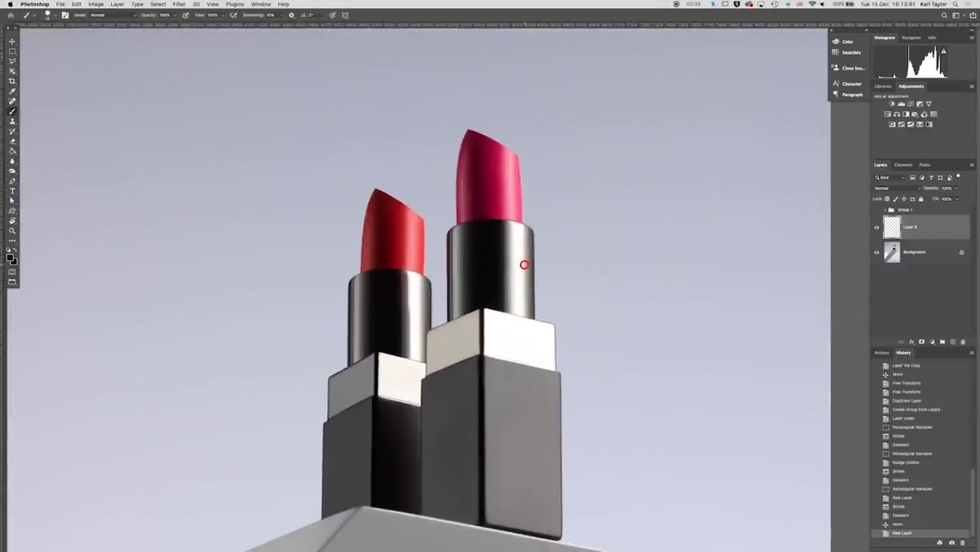Toggle lock transparent pixels
The height and width of the screenshot is (552, 980).
(x=887, y=198)
